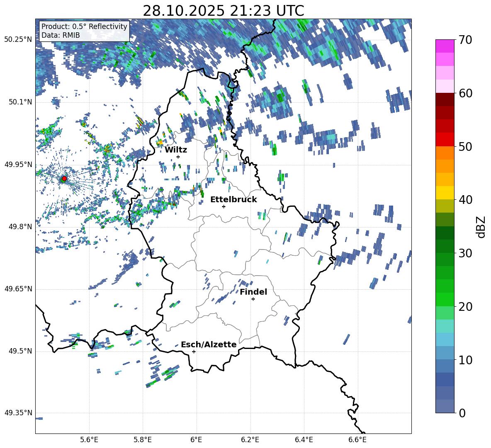491x448 pixels.
Task: Click the latitude label '50.1°N'
Action: tap(20, 102)
